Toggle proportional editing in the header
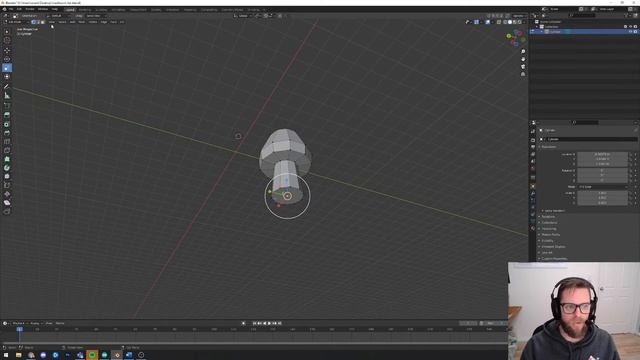The height and width of the screenshot is (360, 640). point(280,16)
